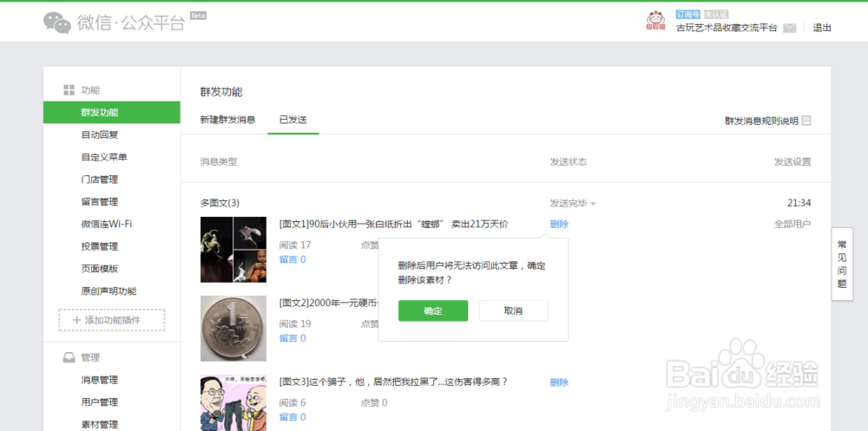Open 留言 0 under 图文2 article
The width and height of the screenshot is (868, 431).
click(293, 338)
